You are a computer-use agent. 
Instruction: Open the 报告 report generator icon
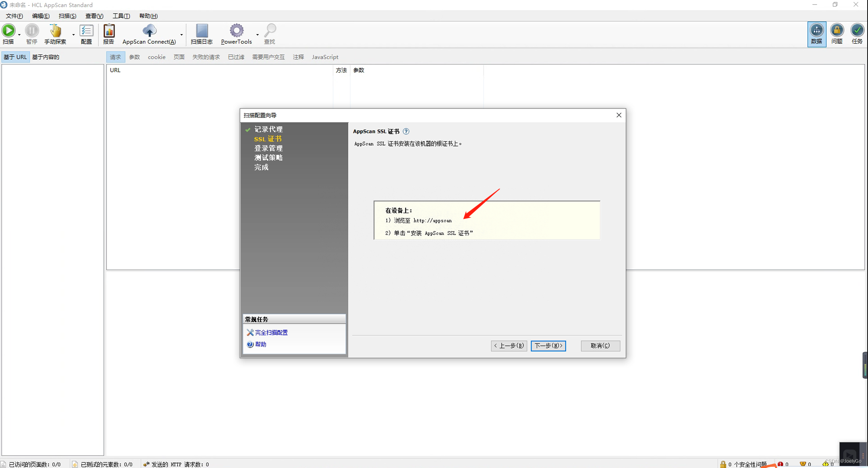click(x=109, y=30)
